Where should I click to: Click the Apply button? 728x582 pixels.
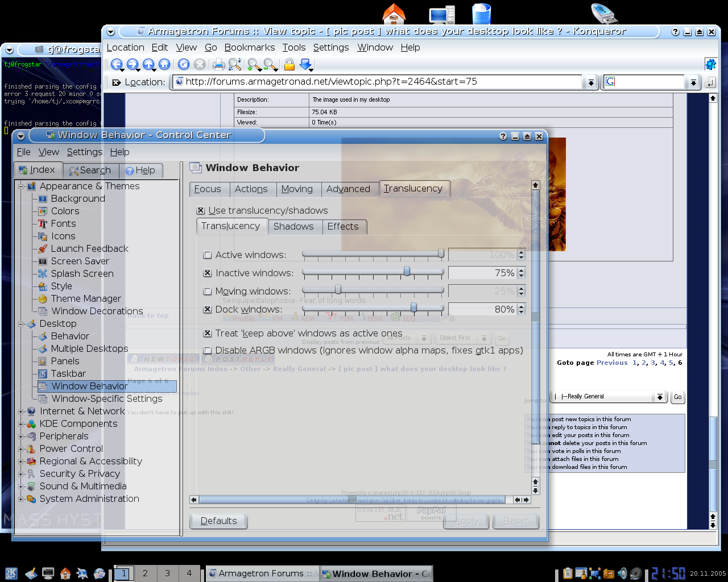pyautogui.click(x=467, y=521)
